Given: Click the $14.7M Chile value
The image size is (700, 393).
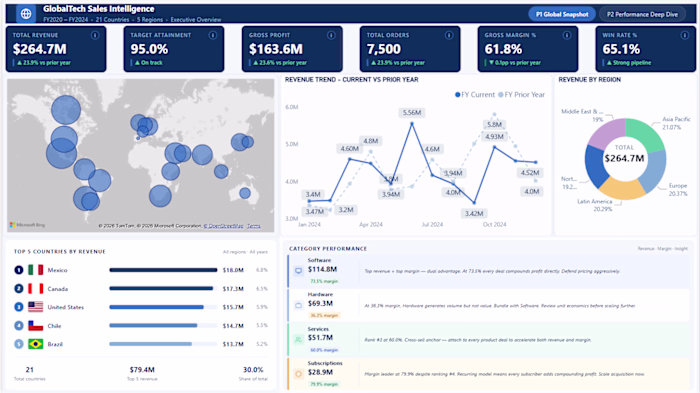Looking at the screenshot, I should pos(233,326).
